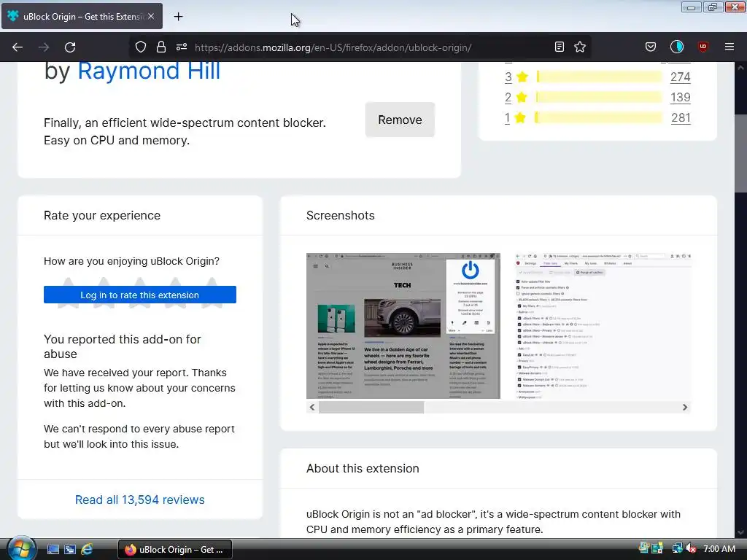Click the address bar URL

(x=333, y=47)
